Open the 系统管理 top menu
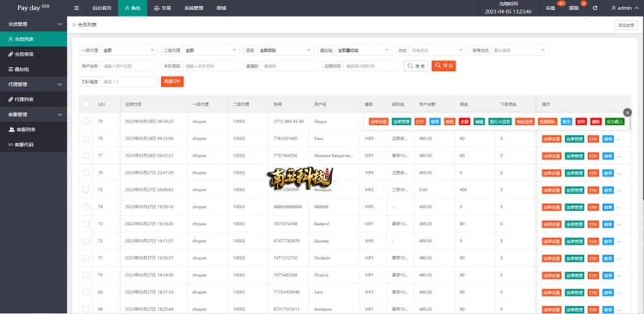Screen dimensions: 644x314 (x=194, y=8)
